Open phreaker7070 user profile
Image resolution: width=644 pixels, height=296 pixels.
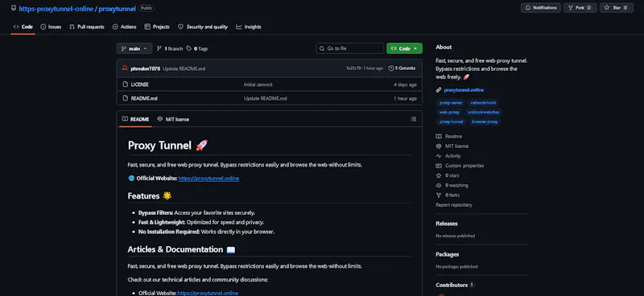(146, 68)
